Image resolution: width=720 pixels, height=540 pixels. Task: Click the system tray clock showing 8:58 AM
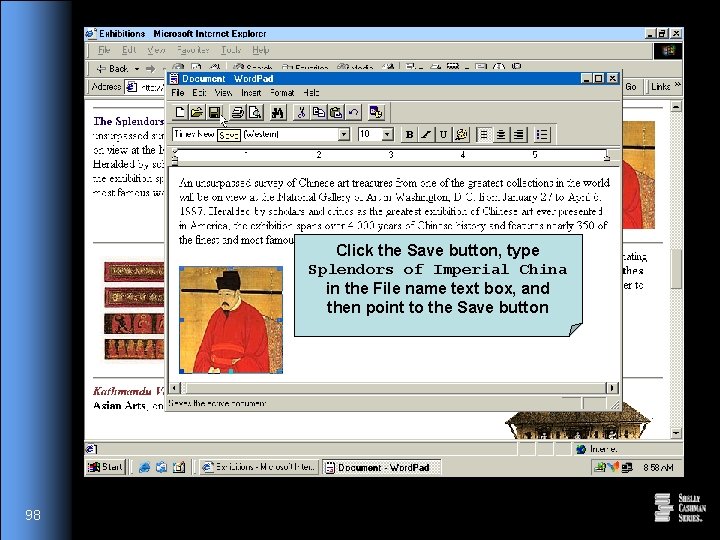pyautogui.click(x=658, y=467)
